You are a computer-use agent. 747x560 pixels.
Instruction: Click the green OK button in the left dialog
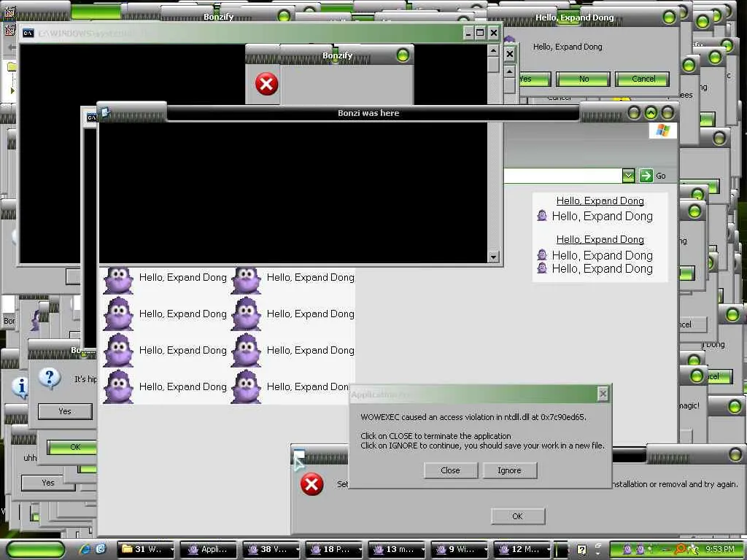tap(72, 447)
